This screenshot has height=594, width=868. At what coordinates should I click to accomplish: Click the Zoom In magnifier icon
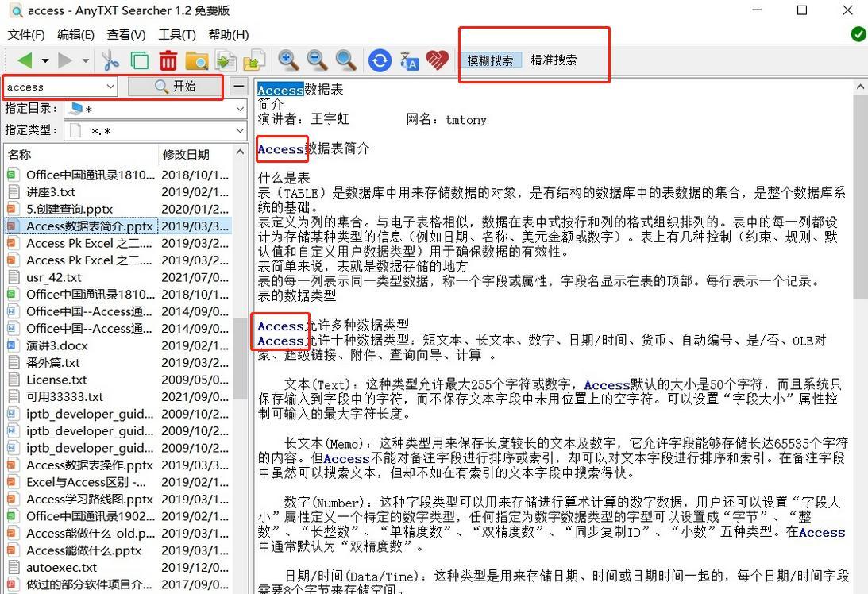pos(288,60)
